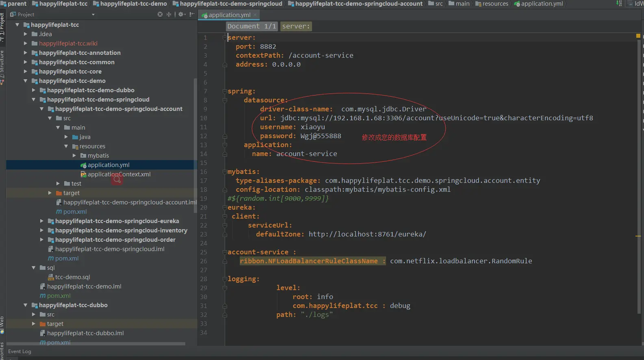The width and height of the screenshot is (644, 360).
Task: Open the tcc-demo.sql file
Action: 72,277
